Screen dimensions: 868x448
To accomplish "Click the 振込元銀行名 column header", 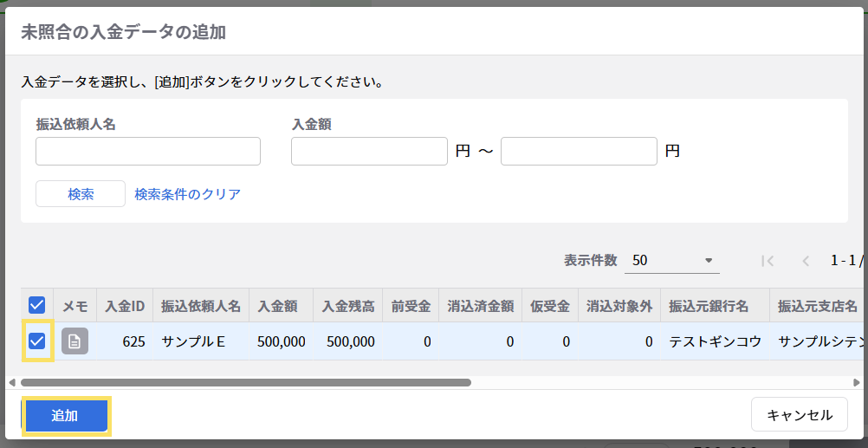I will pyautogui.click(x=714, y=306).
